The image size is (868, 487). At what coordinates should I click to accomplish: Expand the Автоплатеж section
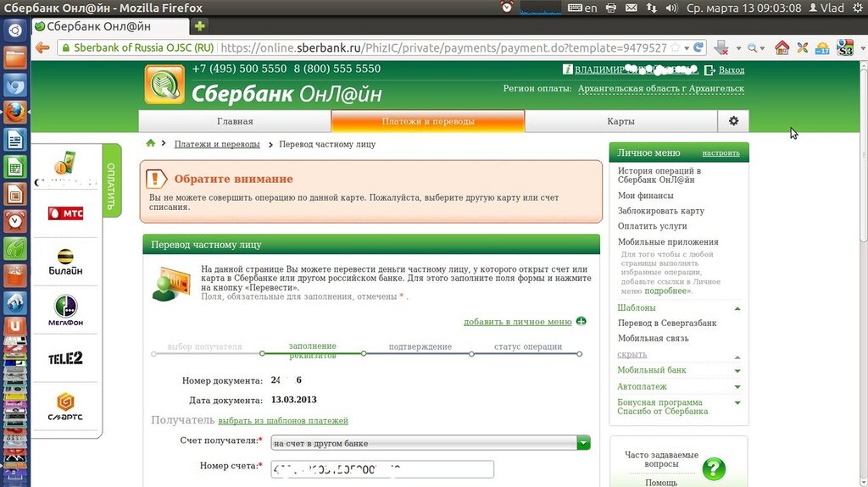(737, 387)
